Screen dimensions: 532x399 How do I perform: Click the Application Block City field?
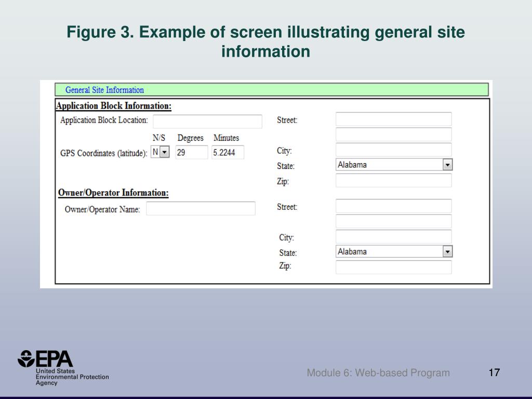click(x=394, y=150)
